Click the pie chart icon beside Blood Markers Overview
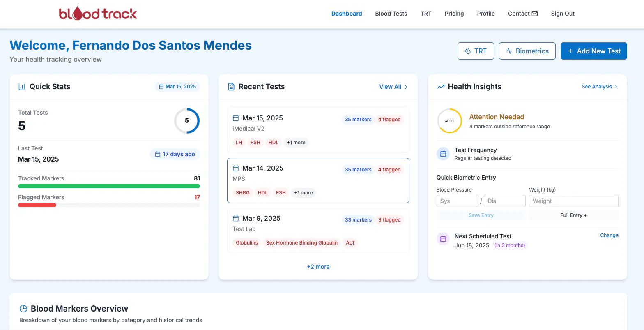The image size is (644, 330). [x=23, y=309]
